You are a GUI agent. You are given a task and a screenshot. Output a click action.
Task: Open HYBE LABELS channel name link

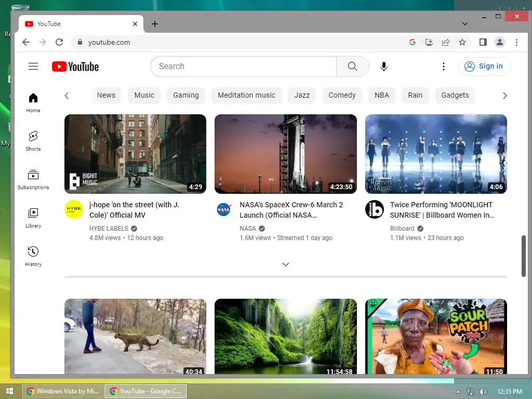tap(109, 229)
